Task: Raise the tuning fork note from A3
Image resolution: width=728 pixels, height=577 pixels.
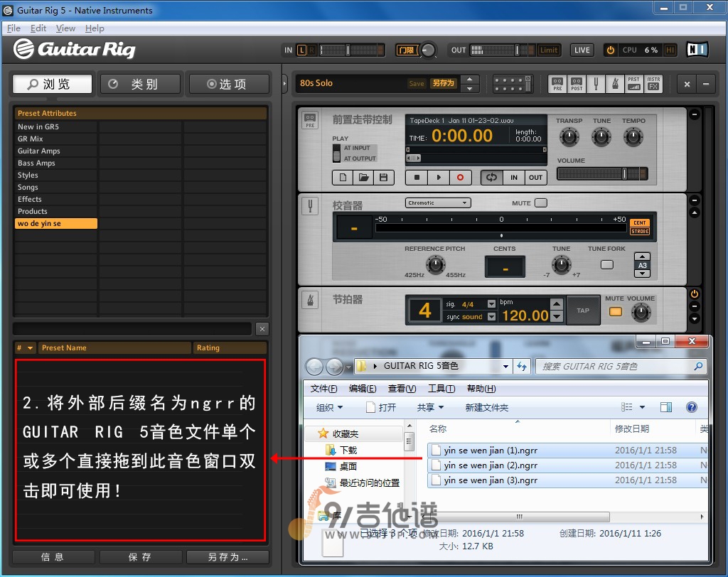Action: (x=642, y=257)
